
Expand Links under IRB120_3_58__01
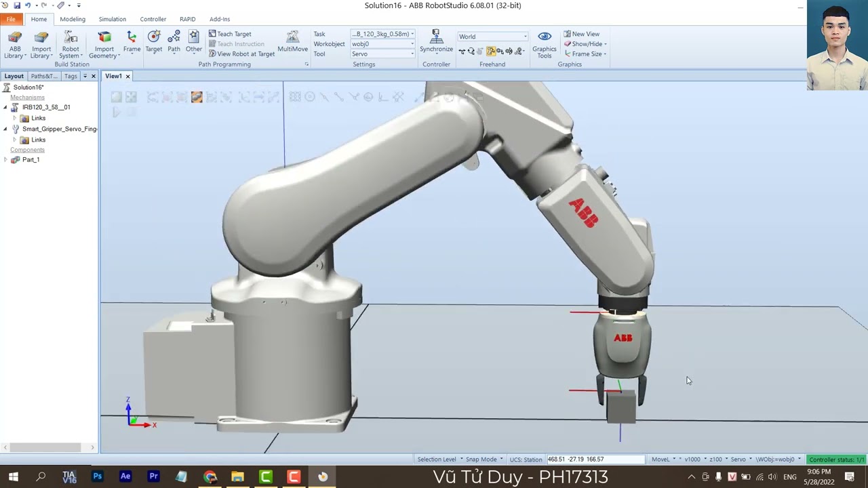pos(15,118)
